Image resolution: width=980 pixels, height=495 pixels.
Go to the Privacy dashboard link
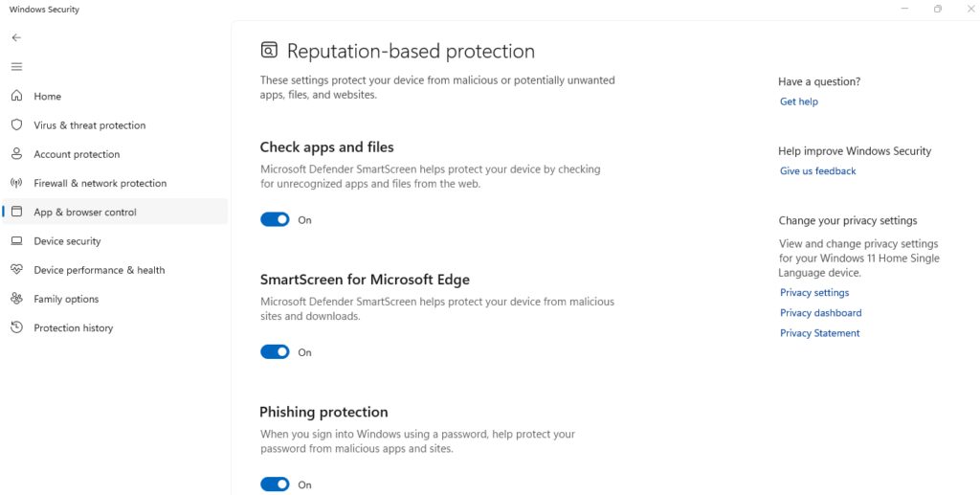tap(820, 313)
